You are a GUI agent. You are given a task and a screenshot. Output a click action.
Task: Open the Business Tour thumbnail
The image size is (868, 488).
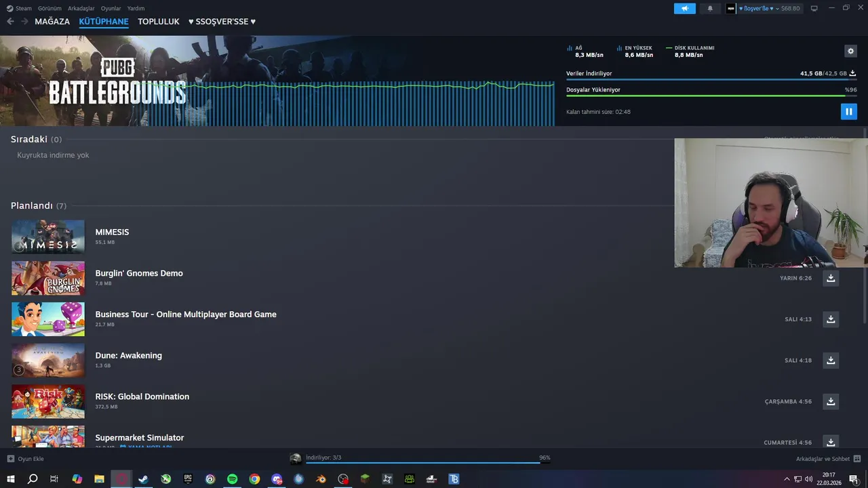click(x=48, y=319)
